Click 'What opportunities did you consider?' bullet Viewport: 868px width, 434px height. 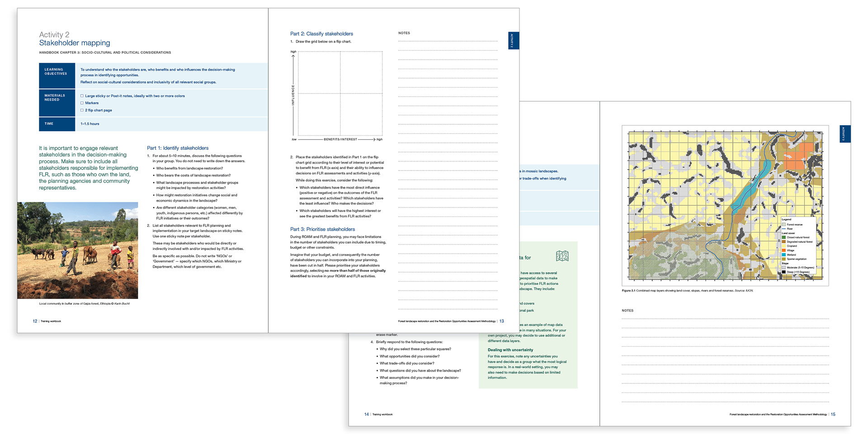pyautogui.click(x=409, y=356)
